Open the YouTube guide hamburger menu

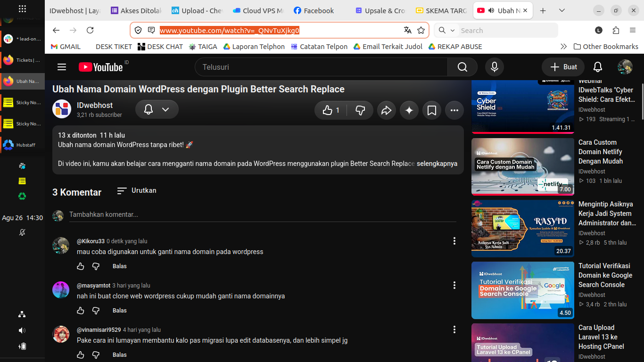point(62,67)
